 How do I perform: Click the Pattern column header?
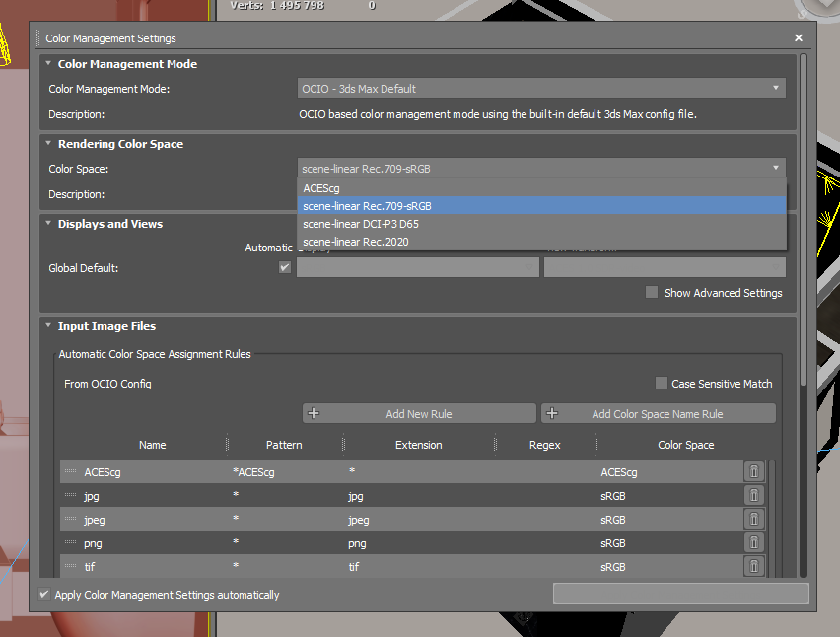pyautogui.click(x=285, y=445)
